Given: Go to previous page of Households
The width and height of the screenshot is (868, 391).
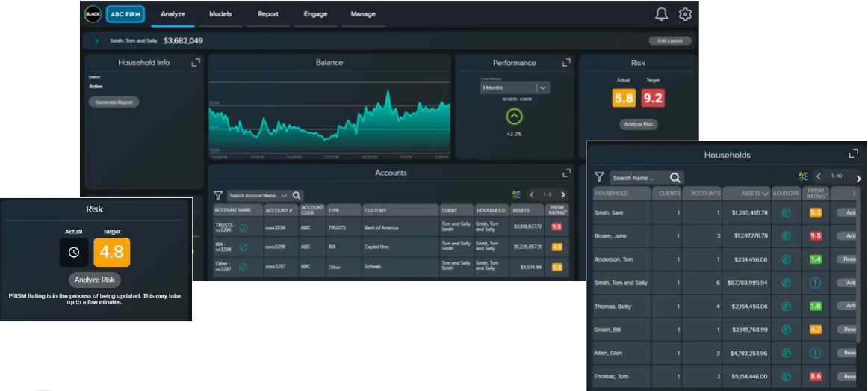Looking at the screenshot, I should (x=819, y=176).
